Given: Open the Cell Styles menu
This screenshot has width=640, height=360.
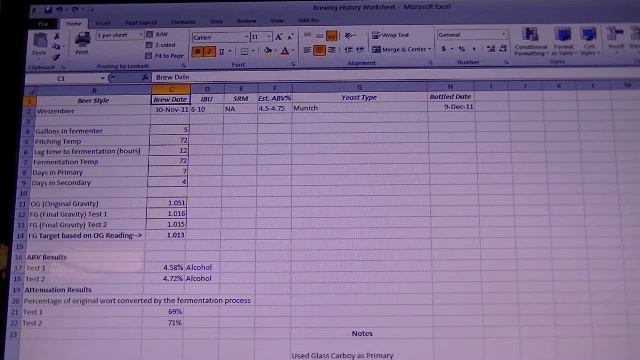Looking at the screenshot, I should coord(589,41).
